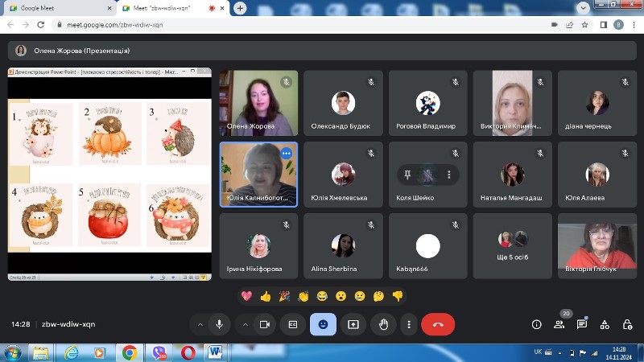Open the activities shapes icon
Image resolution: width=644 pixels, height=362 pixels.
click(605, 324)
